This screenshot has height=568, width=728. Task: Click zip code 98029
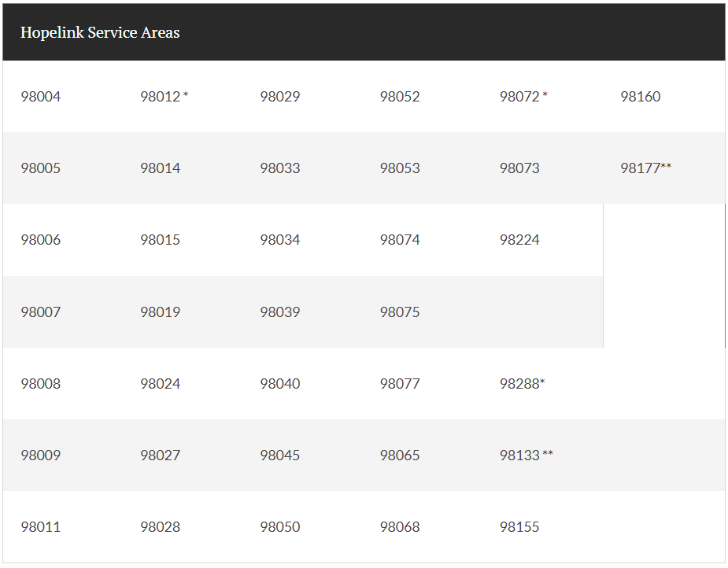(280, 97)
